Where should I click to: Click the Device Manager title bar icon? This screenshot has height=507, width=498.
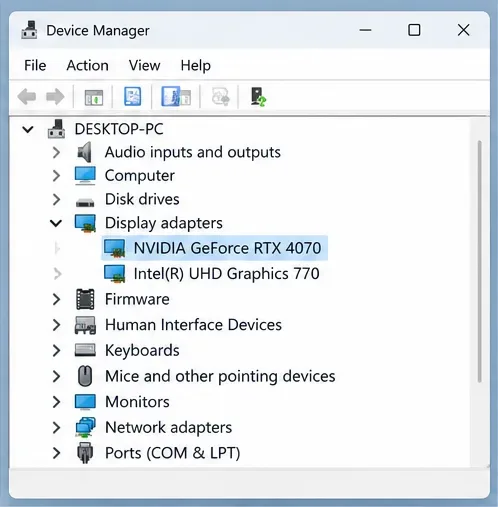point(29,30)
